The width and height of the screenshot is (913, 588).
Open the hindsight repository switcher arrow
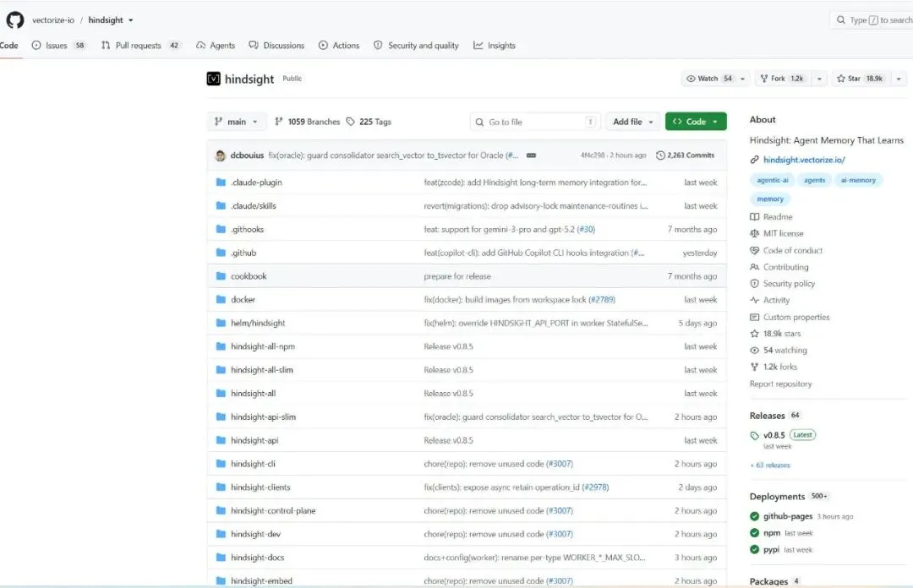pyautogui.click(x=131, y=20)
